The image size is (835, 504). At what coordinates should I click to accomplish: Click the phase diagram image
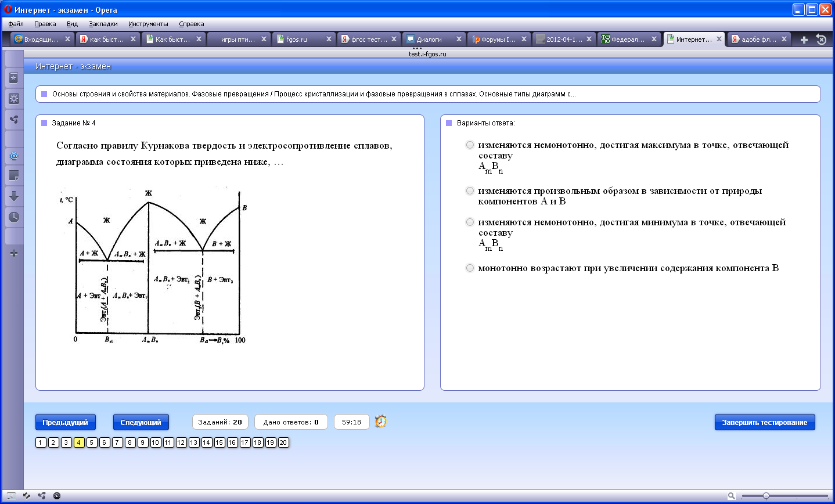154,266
